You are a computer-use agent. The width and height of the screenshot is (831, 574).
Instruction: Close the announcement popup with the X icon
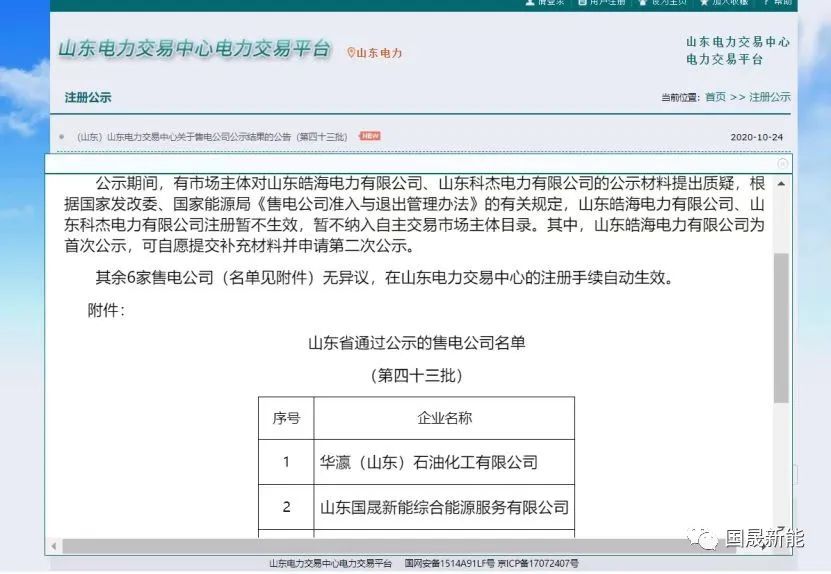tap(783, 163)
